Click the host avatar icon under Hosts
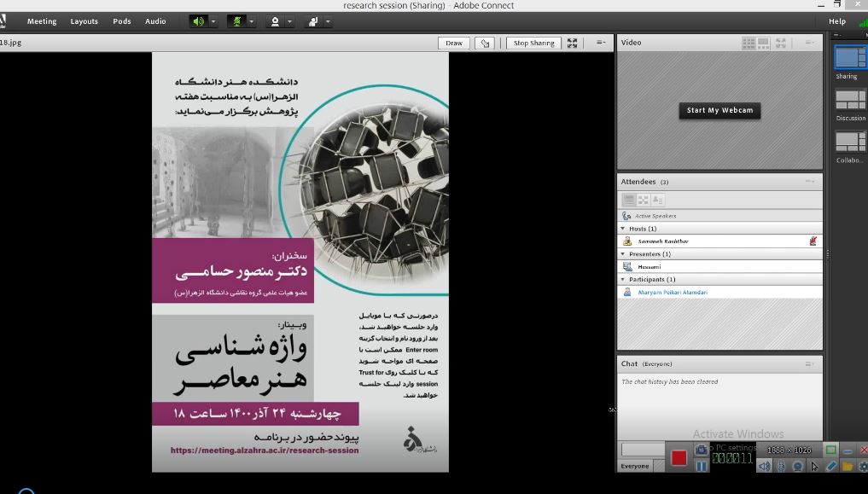This screenshot has width=868, height=494. tap(627, 241)
